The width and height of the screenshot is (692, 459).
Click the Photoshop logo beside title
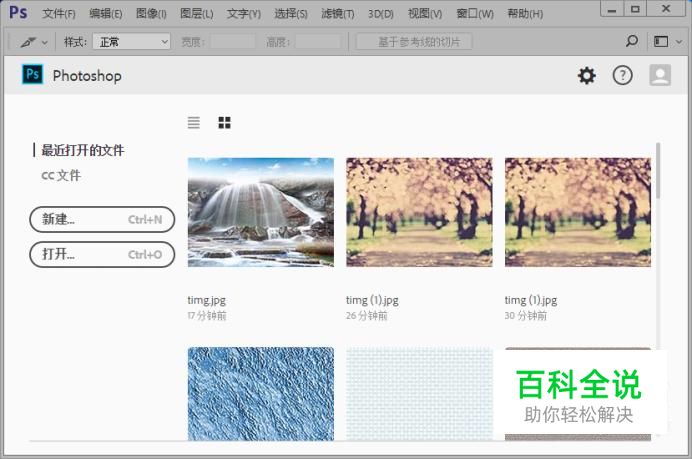point(33,74)
